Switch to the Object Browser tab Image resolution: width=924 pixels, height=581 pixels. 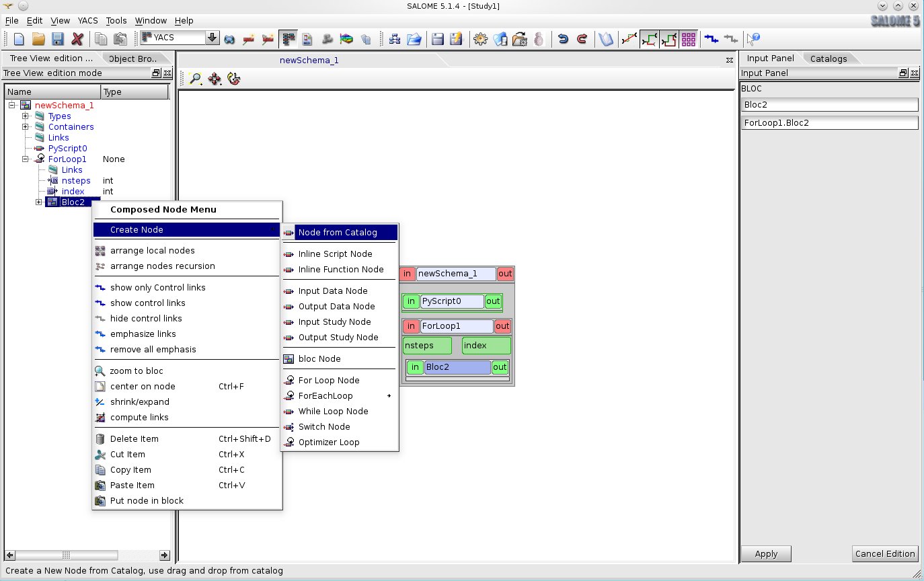point(132,59)
